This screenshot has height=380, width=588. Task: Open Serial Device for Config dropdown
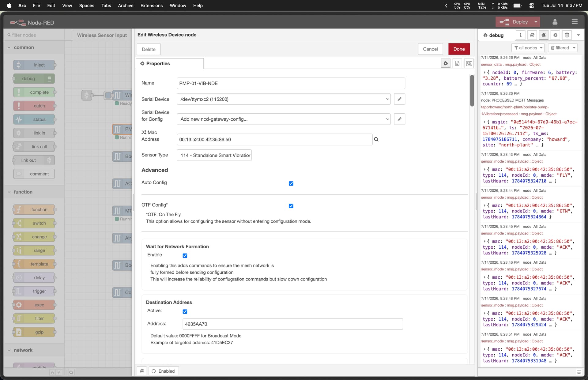click(x=284, y=119)
